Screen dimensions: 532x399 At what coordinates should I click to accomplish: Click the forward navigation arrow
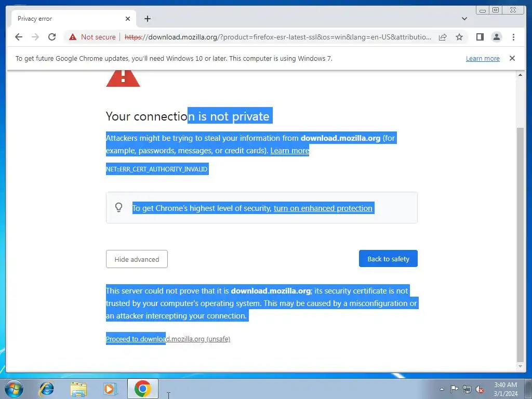tap(35, 37)
